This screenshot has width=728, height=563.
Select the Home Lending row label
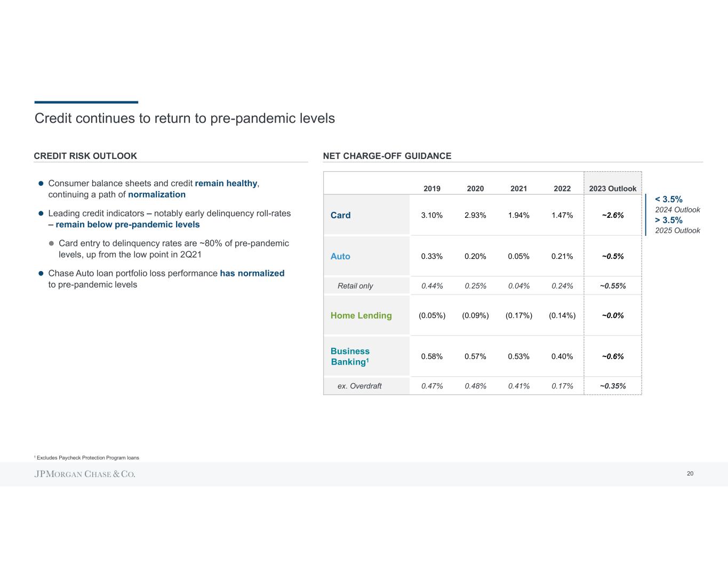click(361, 315)
